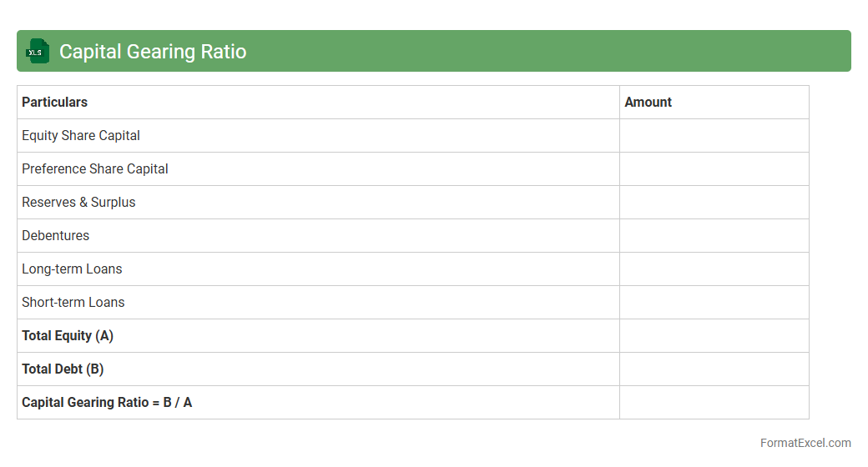Select the Particulars header cell
Viewport: 868px width, 467px height.
55,103
